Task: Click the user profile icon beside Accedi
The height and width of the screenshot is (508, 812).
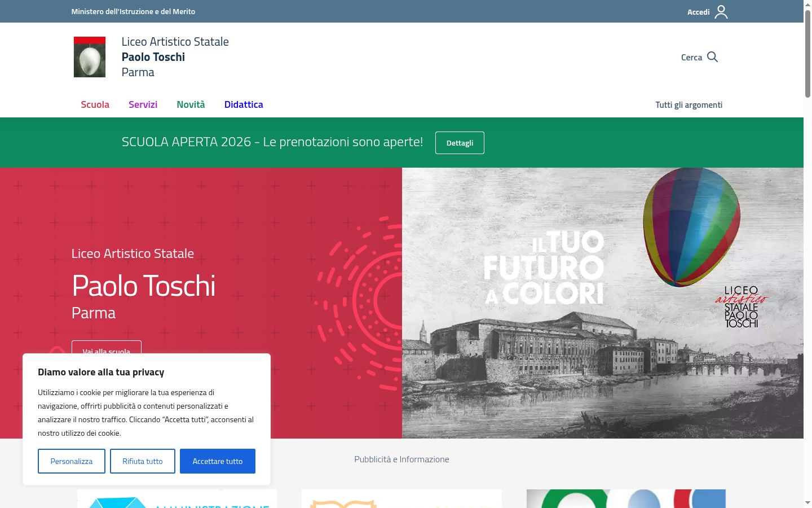Action: (721, 12)
